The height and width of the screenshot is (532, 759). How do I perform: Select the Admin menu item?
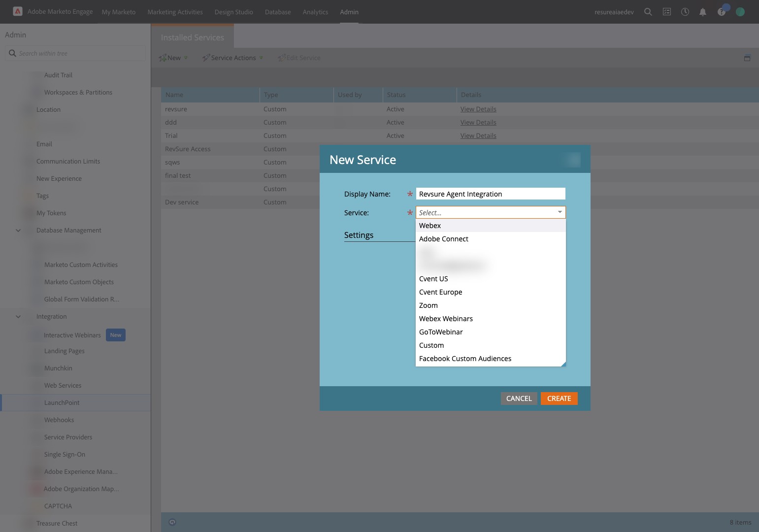[x=349, y=12]
